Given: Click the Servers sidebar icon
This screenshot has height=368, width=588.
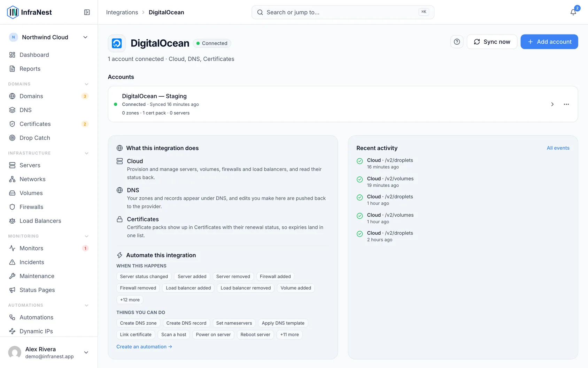Looking at the screenshot, I should pyautogui.click(x=12, y=165).
